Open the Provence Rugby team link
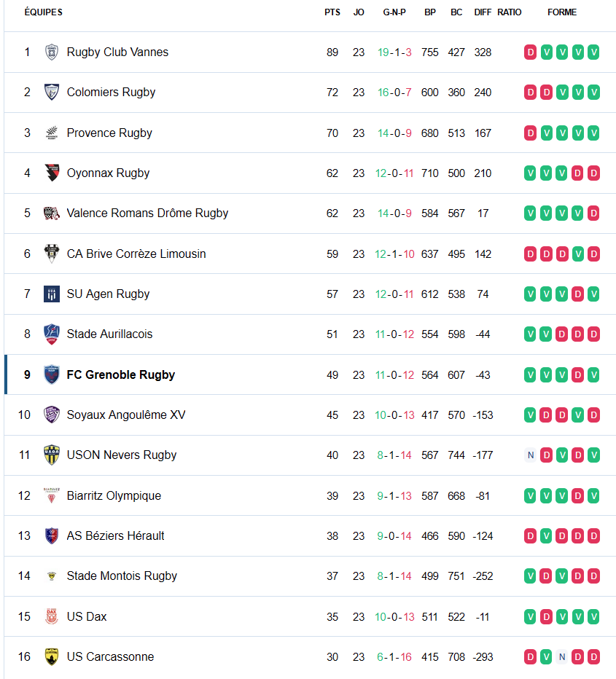The width and height of the screenshot is (616, 679). pos(109,133)
